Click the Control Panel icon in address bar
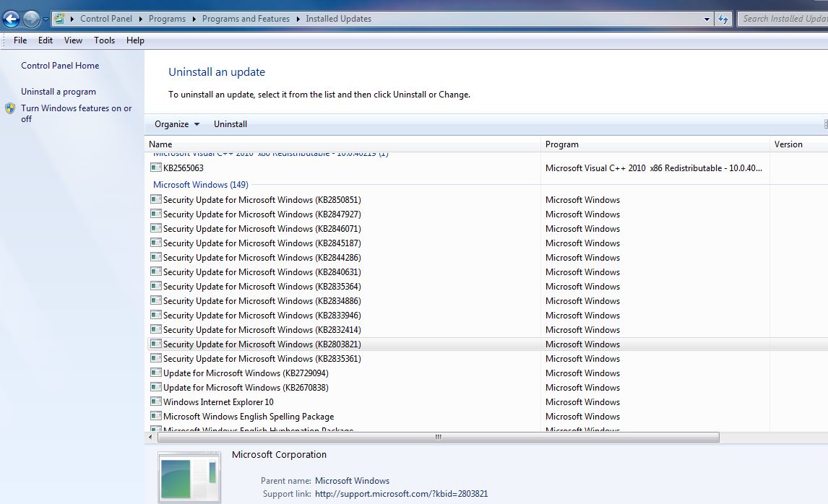 pos(59,19)
